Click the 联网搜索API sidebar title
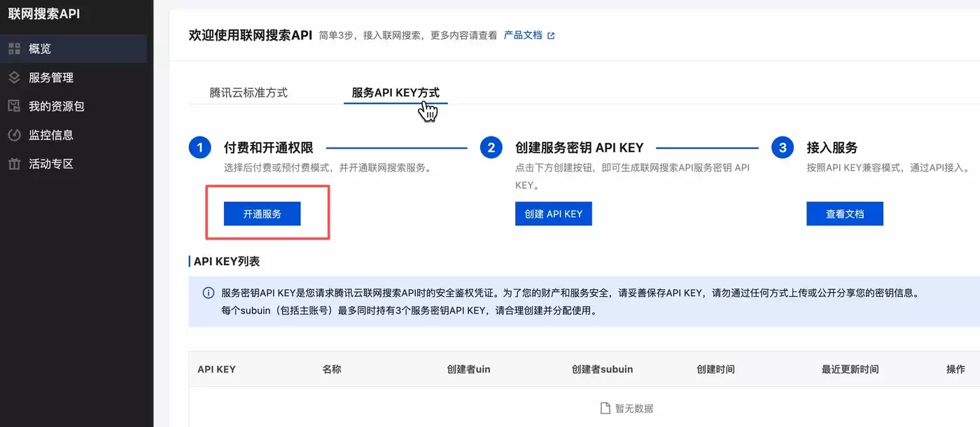 (44, 13)
